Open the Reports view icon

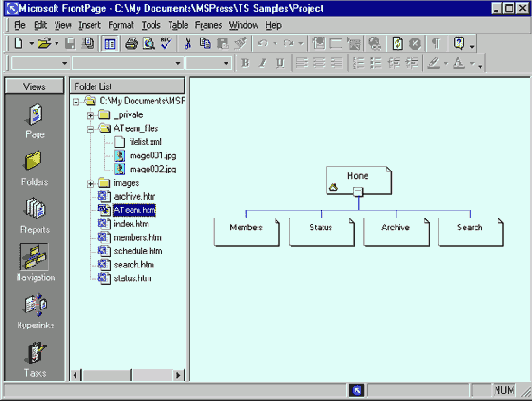point(35,215)
